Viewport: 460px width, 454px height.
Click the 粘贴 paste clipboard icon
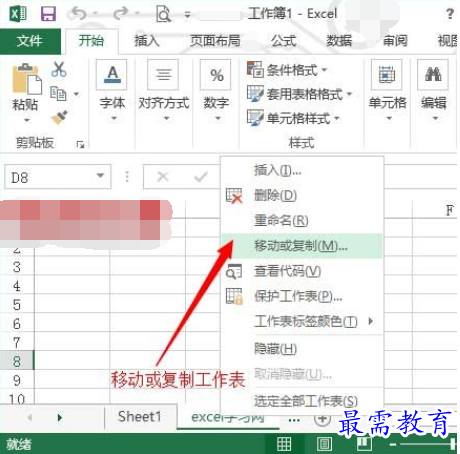pyautogui.click(x=26, y=79)
